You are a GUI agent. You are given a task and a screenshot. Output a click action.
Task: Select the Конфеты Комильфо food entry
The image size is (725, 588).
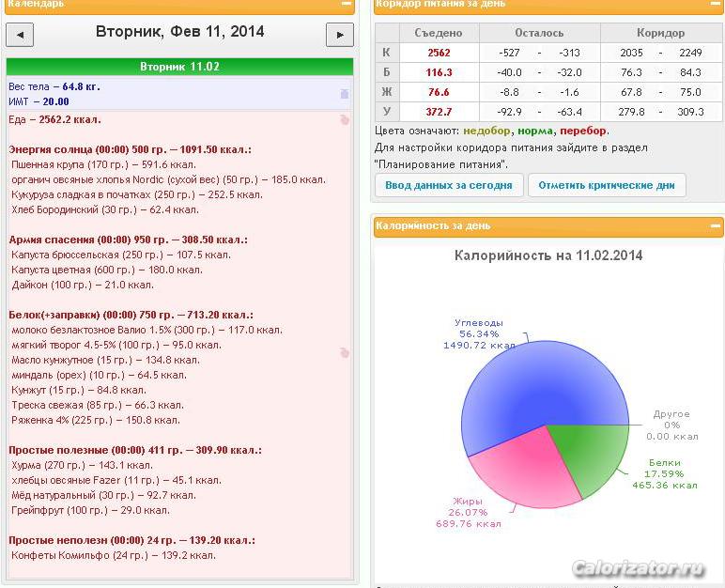pyautogui.click(x=114, y=556)
